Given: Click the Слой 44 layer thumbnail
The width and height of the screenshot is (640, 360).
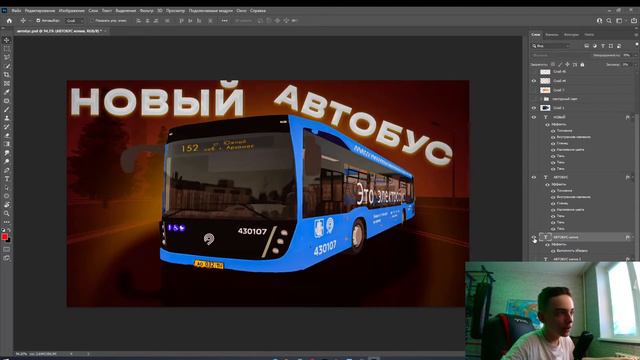Looking at the screenshot, I should click(545, 81).
